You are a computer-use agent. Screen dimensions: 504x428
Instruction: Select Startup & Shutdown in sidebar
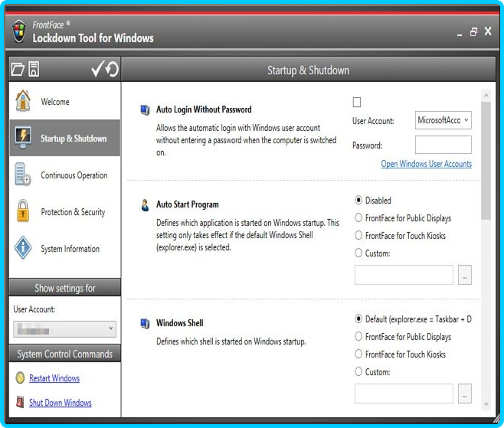(x=65, y=138)
